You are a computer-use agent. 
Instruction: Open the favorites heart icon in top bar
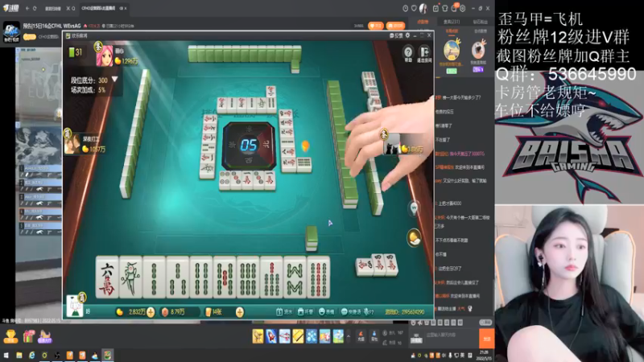tap(414, 8)
